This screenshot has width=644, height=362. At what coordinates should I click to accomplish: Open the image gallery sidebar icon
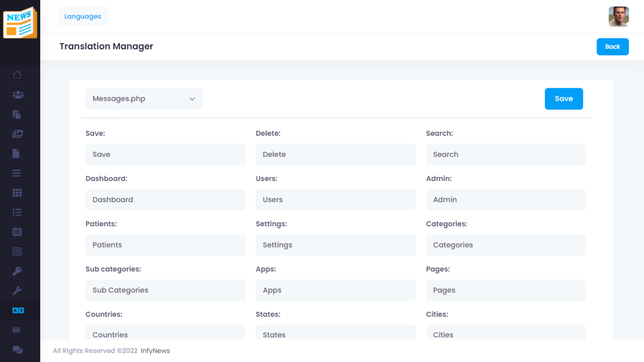point(17,134)
